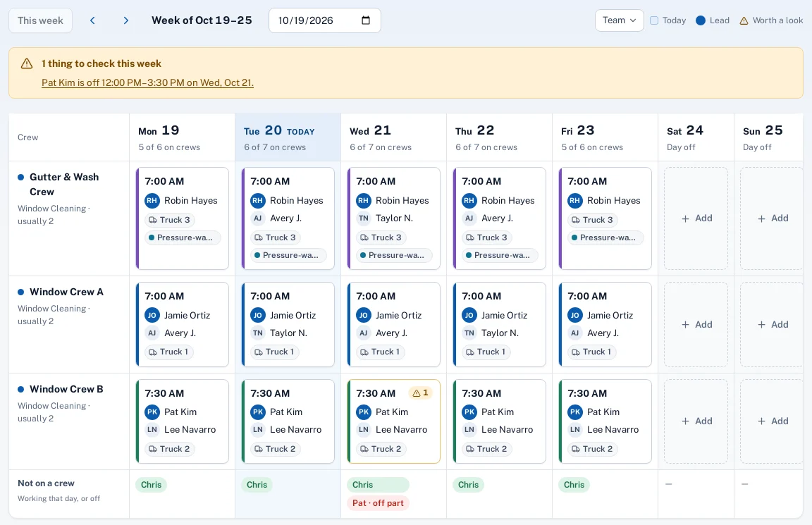
Task: Open the Team dropdown
Action: pos(620,20)
